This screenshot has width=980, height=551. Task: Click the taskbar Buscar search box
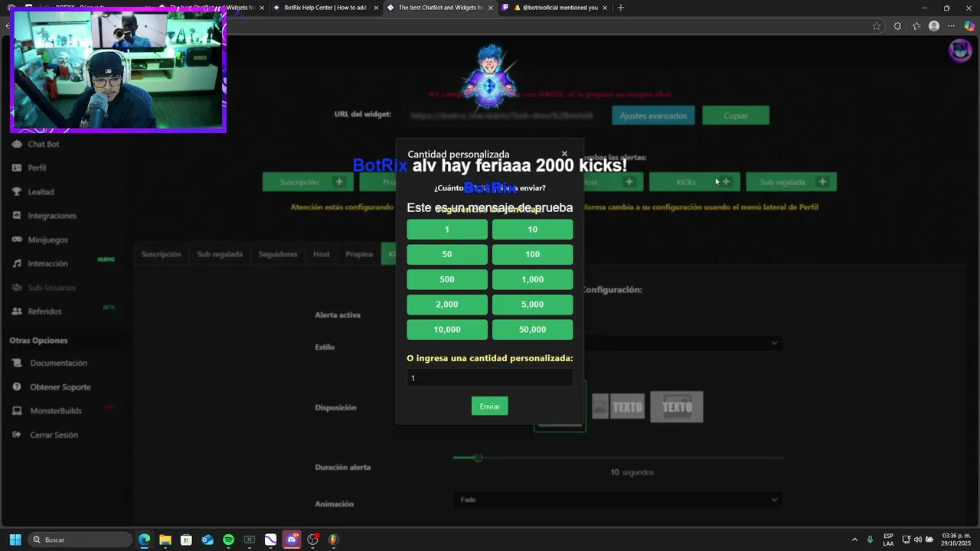tap(80, 540)
